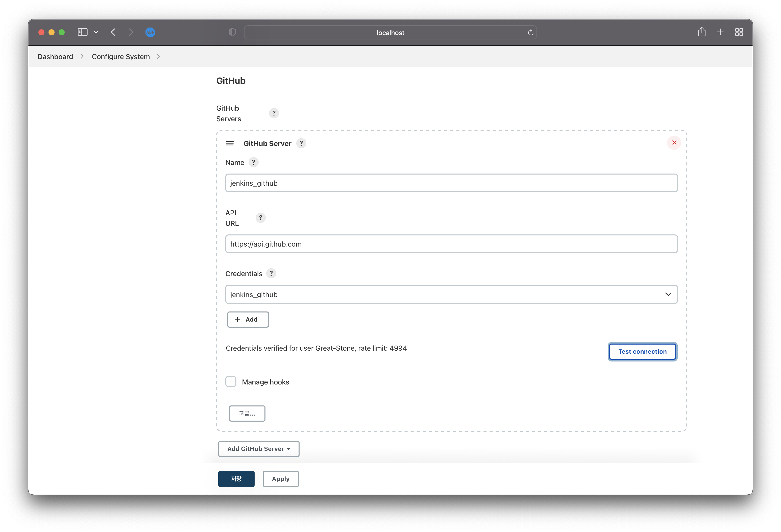
Task: Click the API URL text field
Action: [x=451, y=244]
